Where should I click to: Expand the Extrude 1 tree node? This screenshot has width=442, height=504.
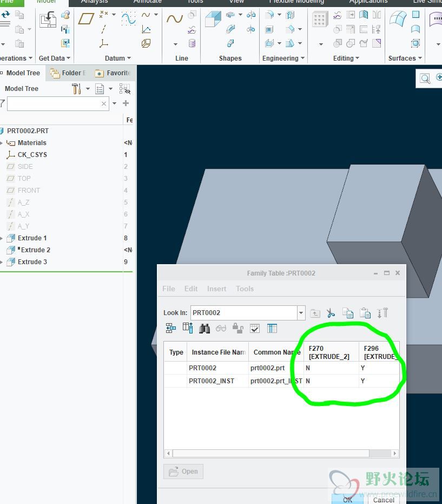coord(2,238)
